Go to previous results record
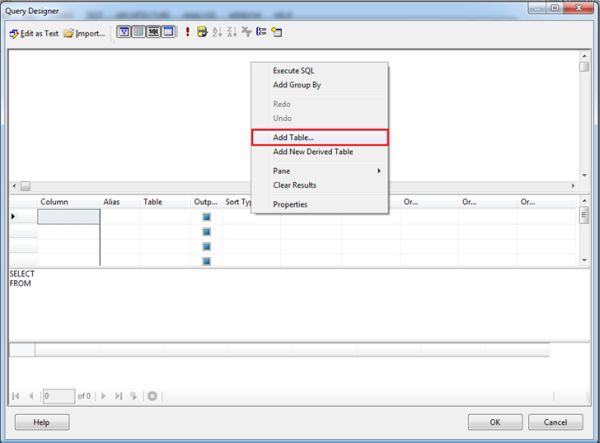Image resolution: width=600 pixels, height=443 pixels. [31, 396]
